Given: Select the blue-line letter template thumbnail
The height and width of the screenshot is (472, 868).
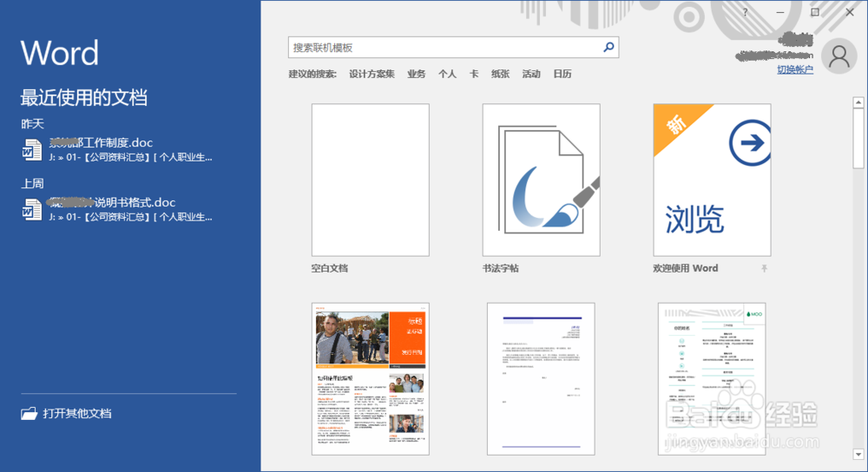Looking at the screenshot, I should 542,379.
